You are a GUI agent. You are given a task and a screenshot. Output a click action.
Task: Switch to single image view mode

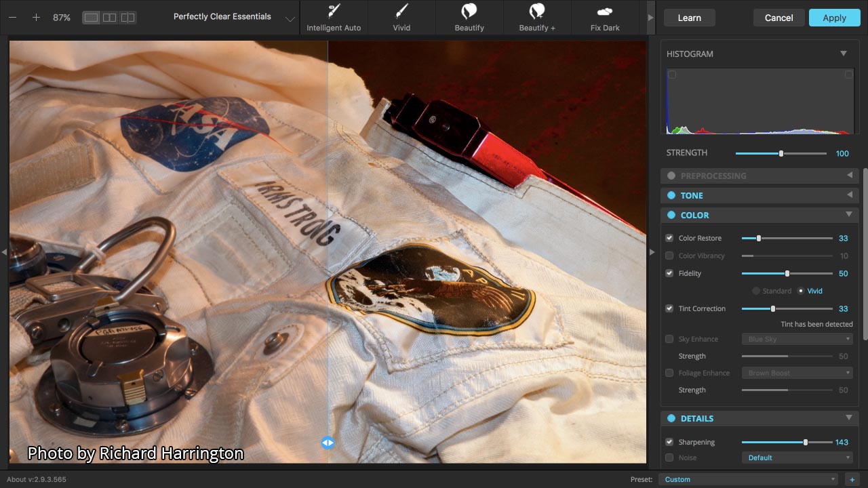(x=91, y=18)
